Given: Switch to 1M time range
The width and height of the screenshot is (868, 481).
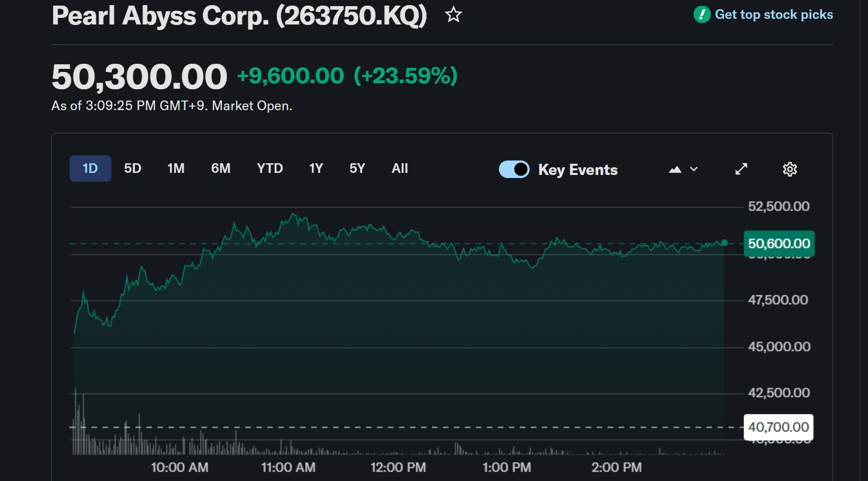Looking at the screenshot, I should click(x=176, y=168).
